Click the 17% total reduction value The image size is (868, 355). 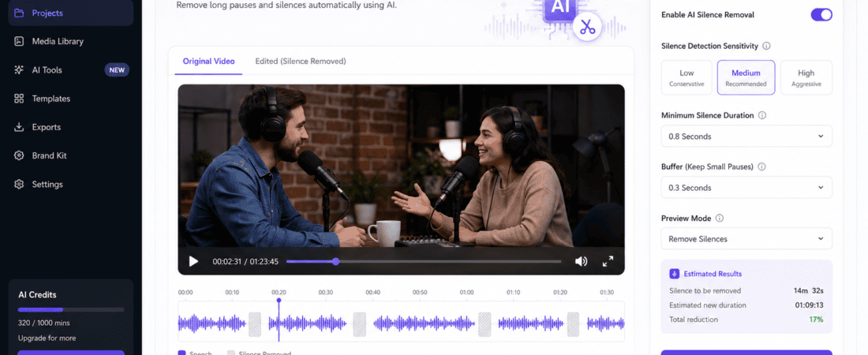coord(816,319)
